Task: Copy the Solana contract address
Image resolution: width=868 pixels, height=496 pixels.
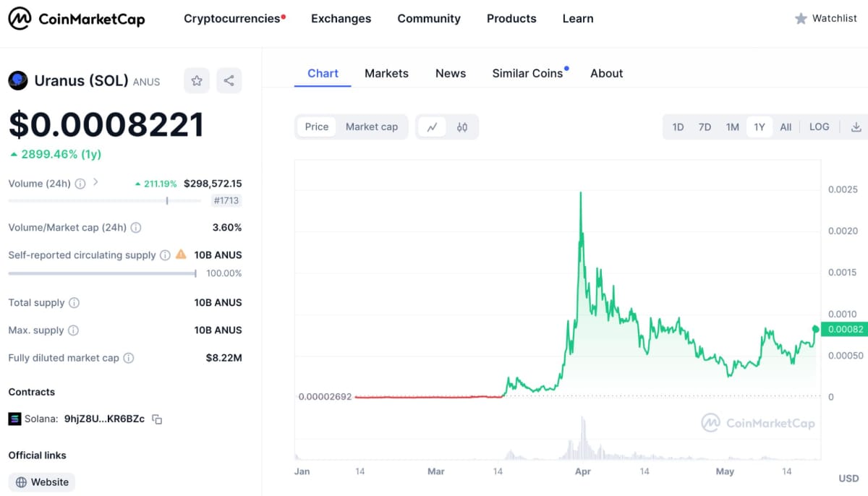Action: (157, 419)
